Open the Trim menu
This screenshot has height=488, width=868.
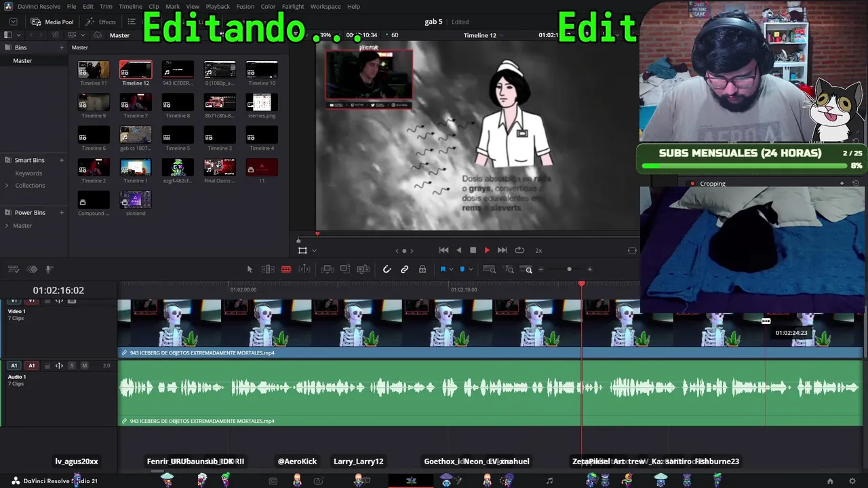(x=106, y=7)
